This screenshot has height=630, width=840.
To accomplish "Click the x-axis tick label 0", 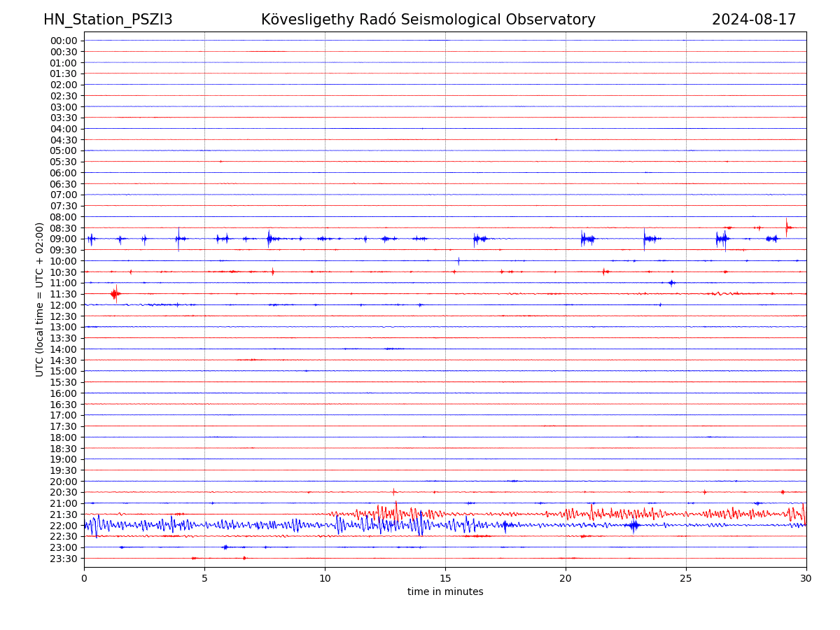I will pos(84,579).
